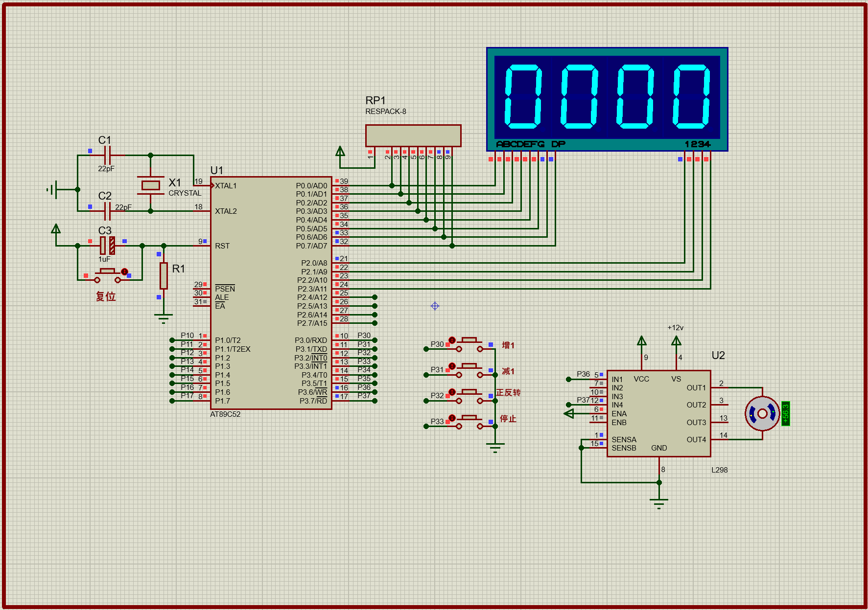The image size is (868, 610).
Task: Select the C3 electrolytic capacitor
Action: pyautogui.click(x=108, y=246)
